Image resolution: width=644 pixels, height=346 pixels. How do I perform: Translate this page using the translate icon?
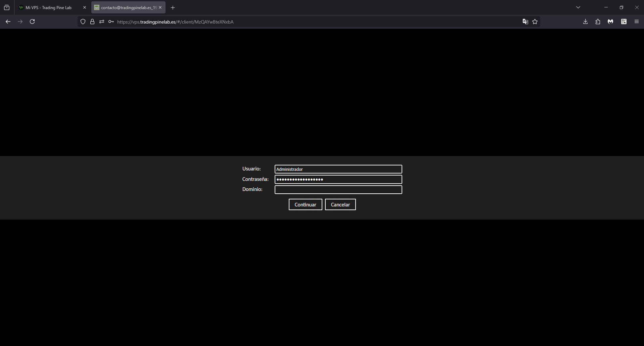pos(525,22)
